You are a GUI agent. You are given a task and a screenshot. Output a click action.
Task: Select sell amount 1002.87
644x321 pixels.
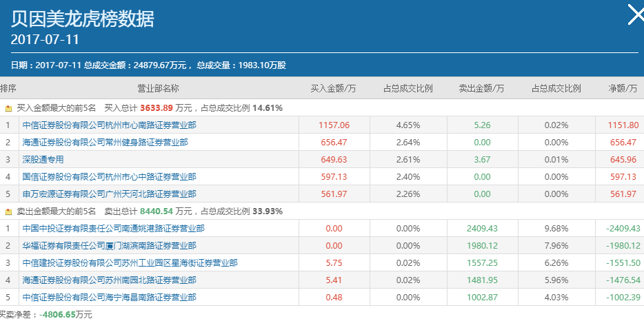point(482,298)
